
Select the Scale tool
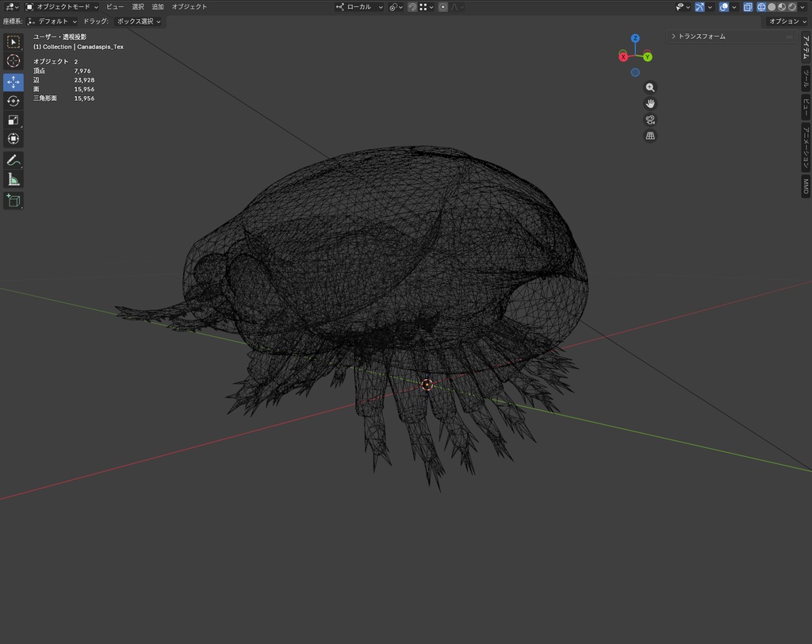coord(13,120)
